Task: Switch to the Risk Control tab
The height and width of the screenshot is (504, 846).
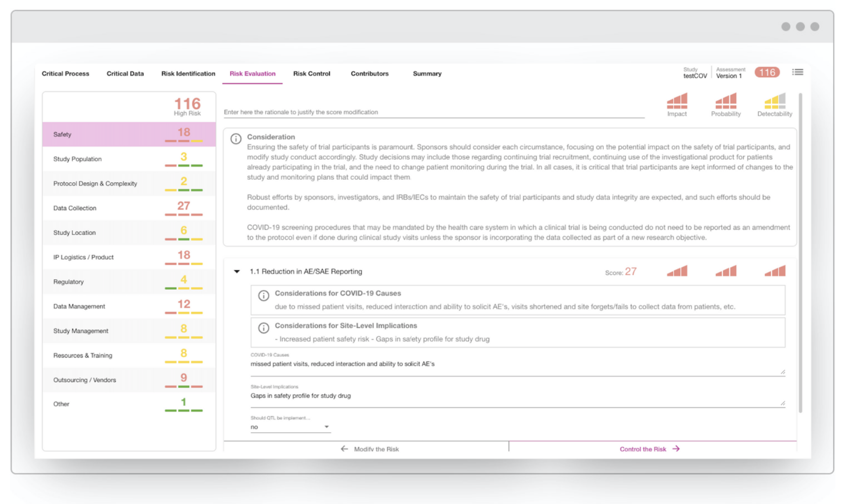Action: (x=312, y=73)
